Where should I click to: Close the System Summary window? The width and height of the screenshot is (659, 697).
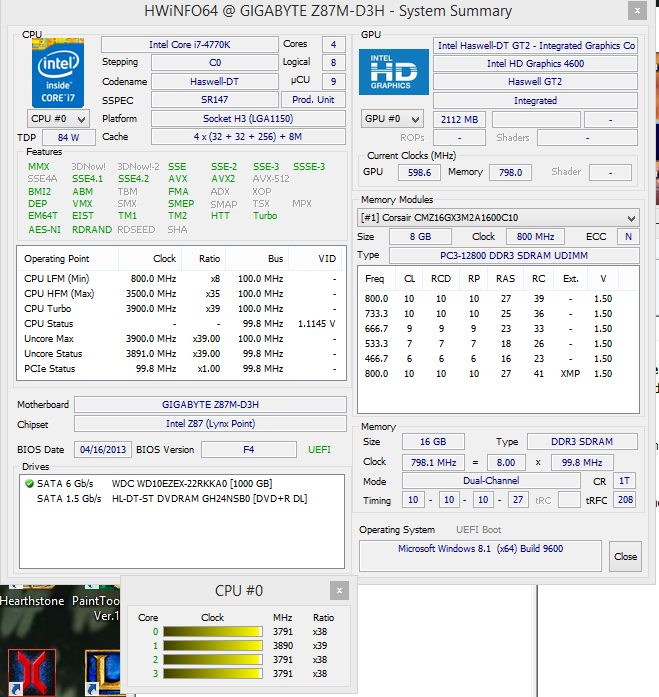637,11
